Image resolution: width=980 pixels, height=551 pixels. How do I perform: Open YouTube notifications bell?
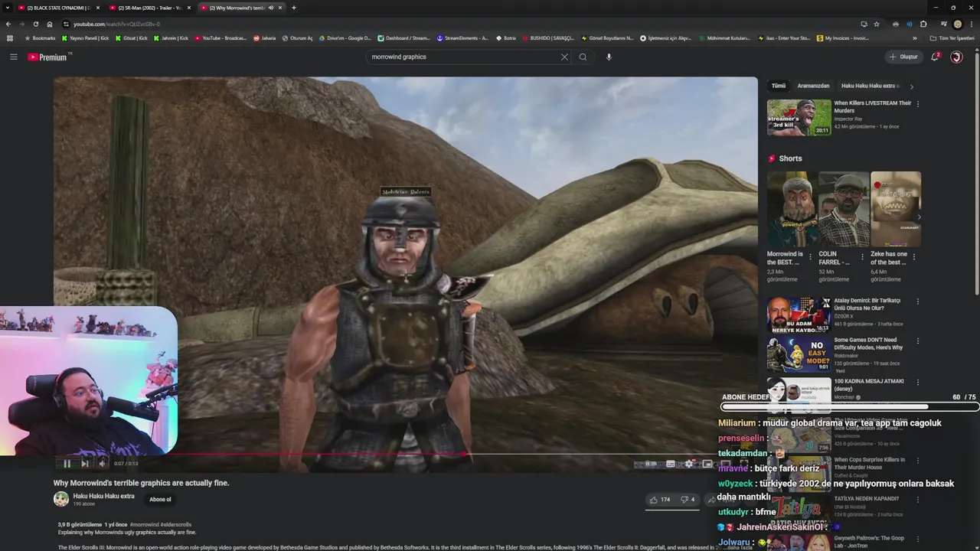(x=935, y=57)
